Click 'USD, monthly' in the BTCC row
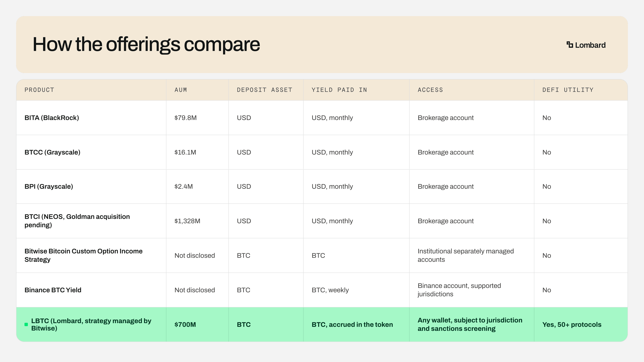The height and width of the screenshot is (362, 644). 332,152
